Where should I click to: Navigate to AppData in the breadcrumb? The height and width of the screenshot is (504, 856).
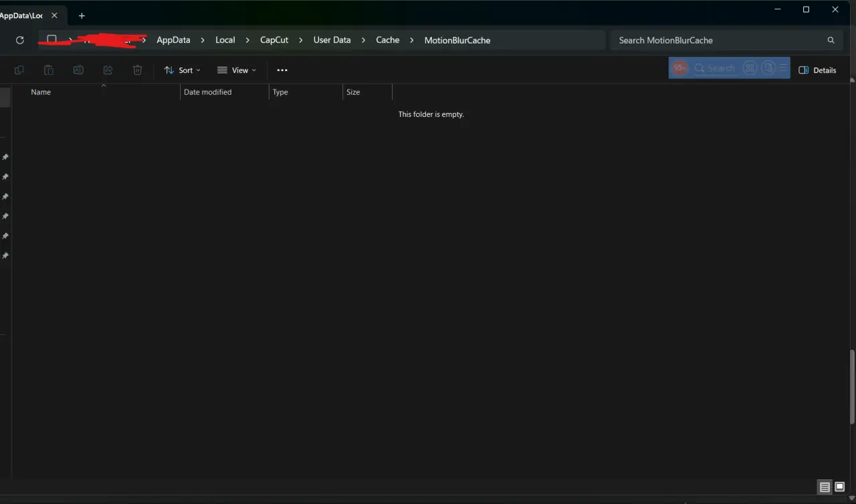[173, 40]
